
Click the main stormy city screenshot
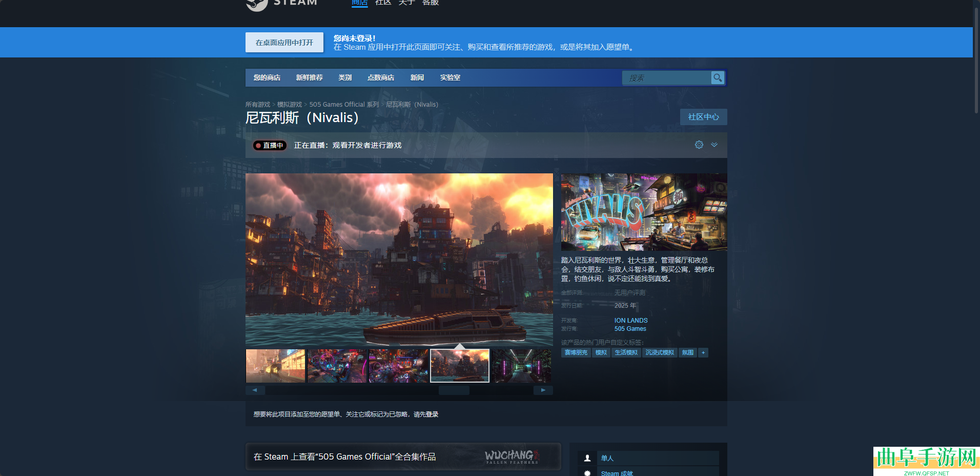click(x=399, y=260)
